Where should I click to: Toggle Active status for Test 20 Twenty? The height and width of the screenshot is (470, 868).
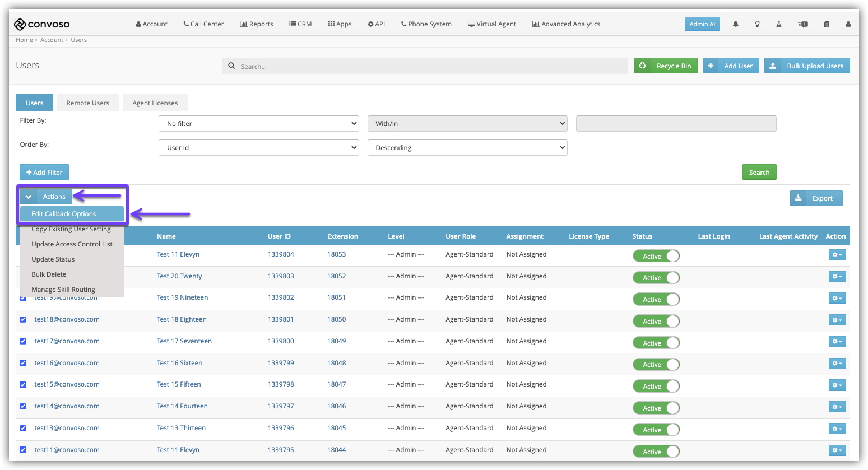point(656,278)
